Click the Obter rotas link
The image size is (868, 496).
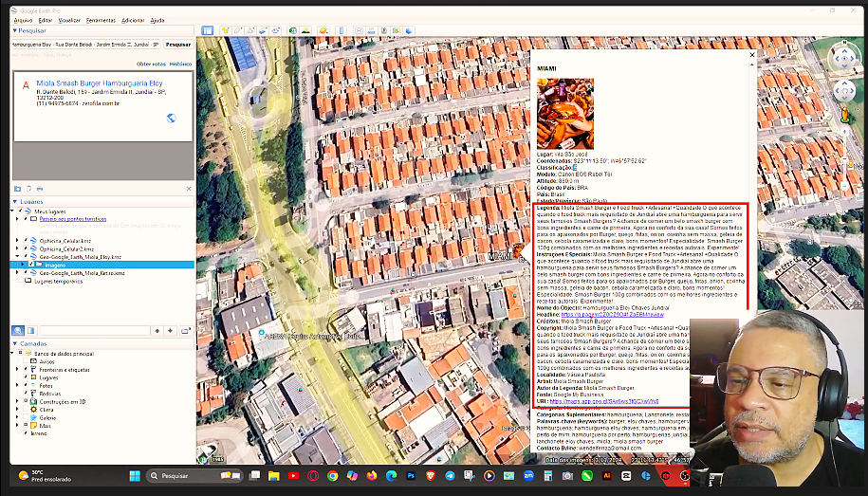point(151,64)
